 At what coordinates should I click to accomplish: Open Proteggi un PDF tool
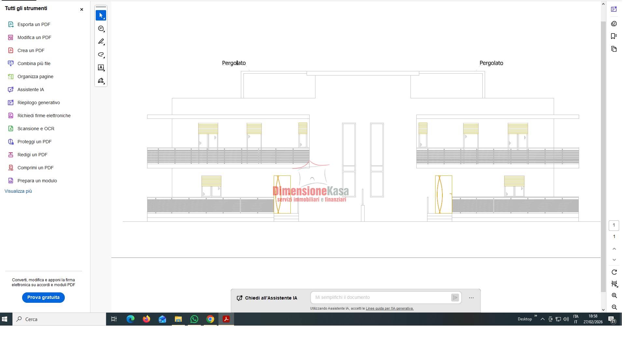pos(35,142)
